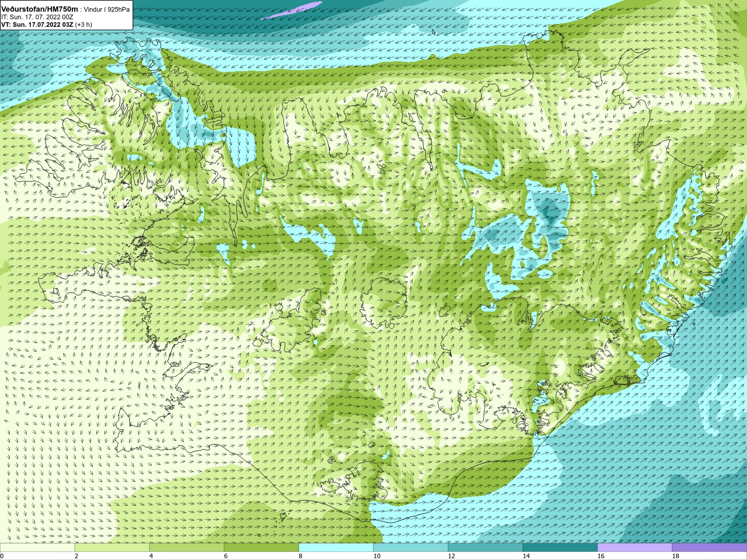Select the 6–8 dark green legend swatch

pos(261,547)
